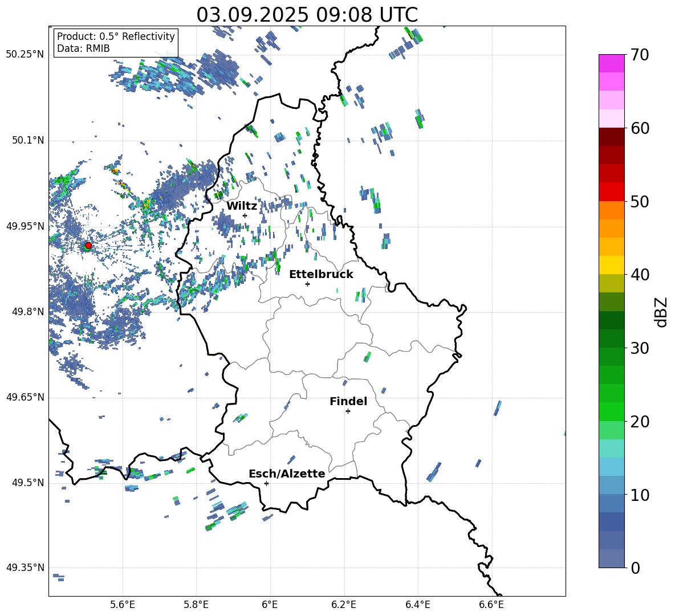The width and height of the screenshot is (675, 616).
Task: Click the 6.2°E longitude label
Action: point(344,605)
